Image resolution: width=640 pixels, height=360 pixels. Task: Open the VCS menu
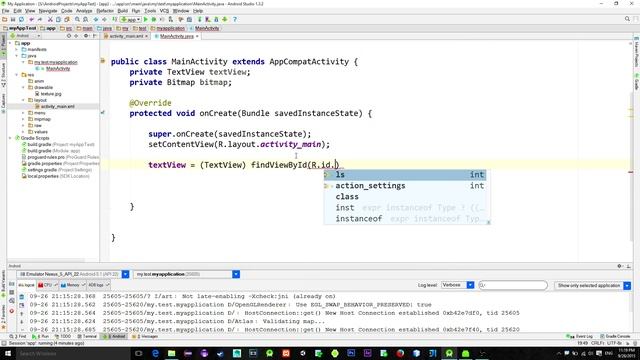pos(164,11)
